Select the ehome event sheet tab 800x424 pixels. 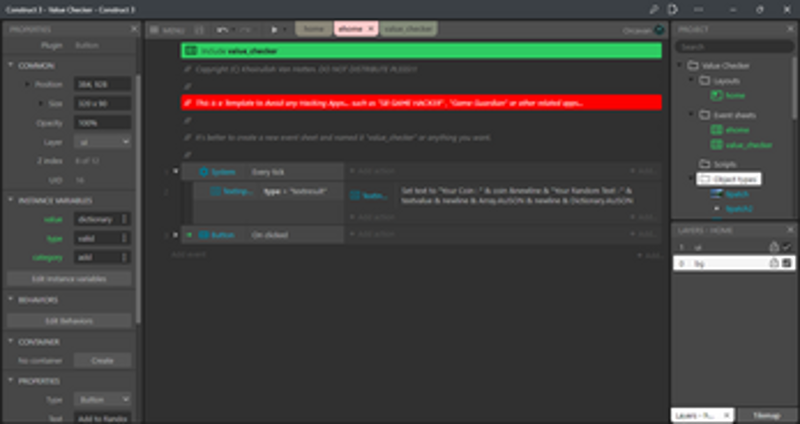click(x=351, y=29)
